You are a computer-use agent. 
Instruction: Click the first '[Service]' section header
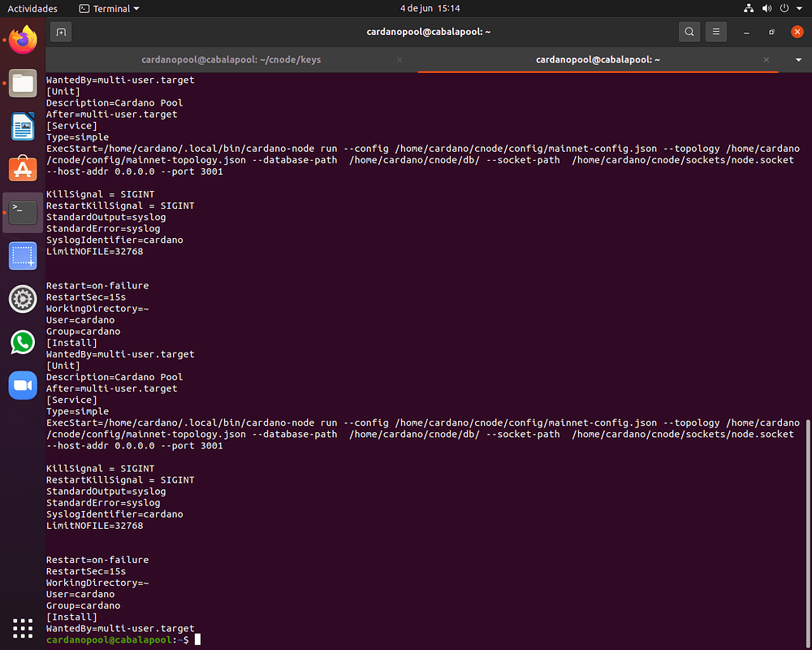pos(71,125)
